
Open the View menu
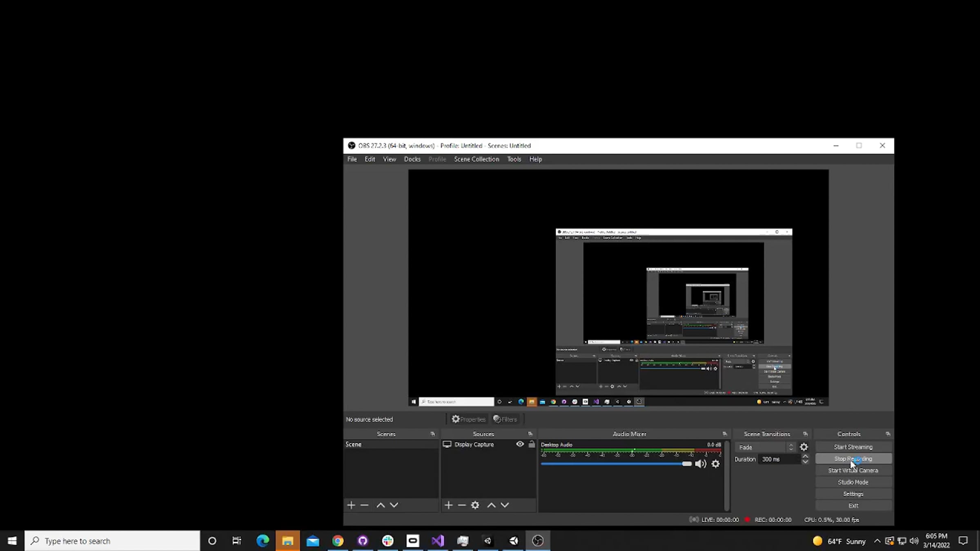pyautogui.click(x=390, y=159)
